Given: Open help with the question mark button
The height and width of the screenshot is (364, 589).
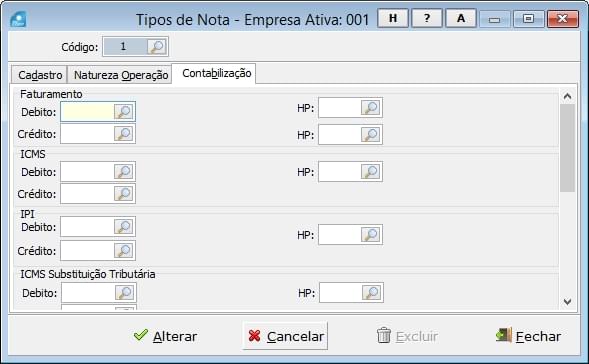Looking at the screenshot, I should pyautogui.click(x=427, y=18).
